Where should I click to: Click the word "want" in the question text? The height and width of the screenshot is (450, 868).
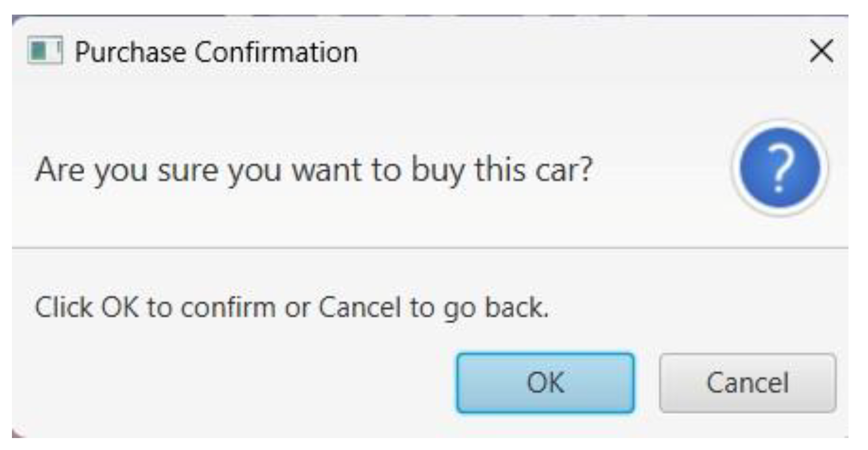(326, 169)
